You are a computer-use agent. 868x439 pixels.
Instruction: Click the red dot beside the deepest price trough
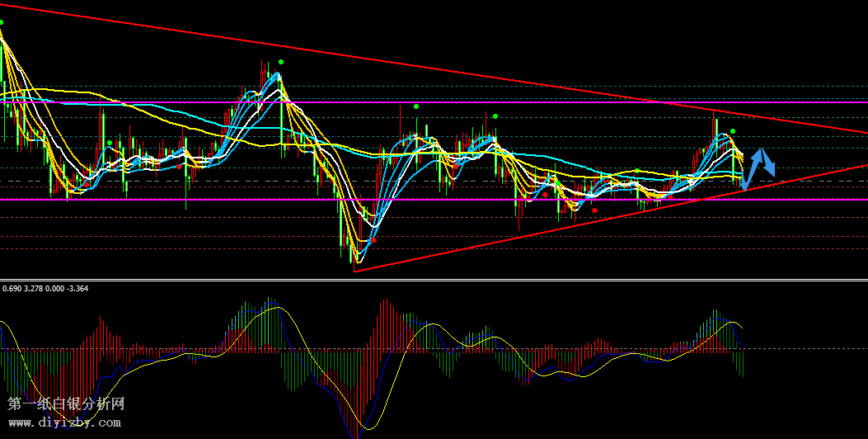click(373, 240)
